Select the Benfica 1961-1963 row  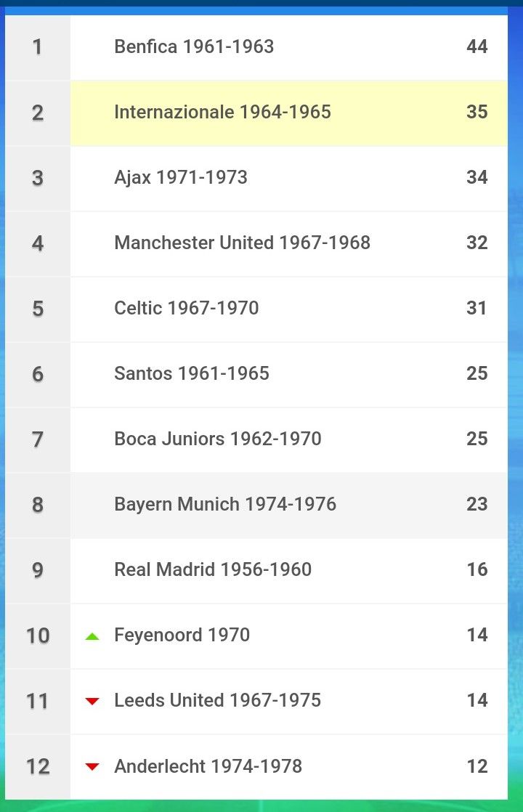[256, 47]
